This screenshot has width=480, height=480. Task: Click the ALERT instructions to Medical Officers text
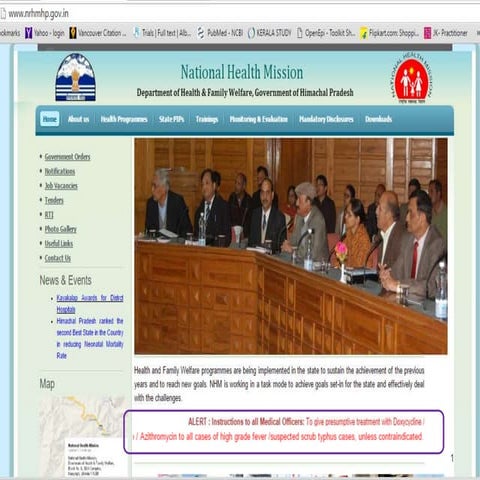tap(278, 429)
